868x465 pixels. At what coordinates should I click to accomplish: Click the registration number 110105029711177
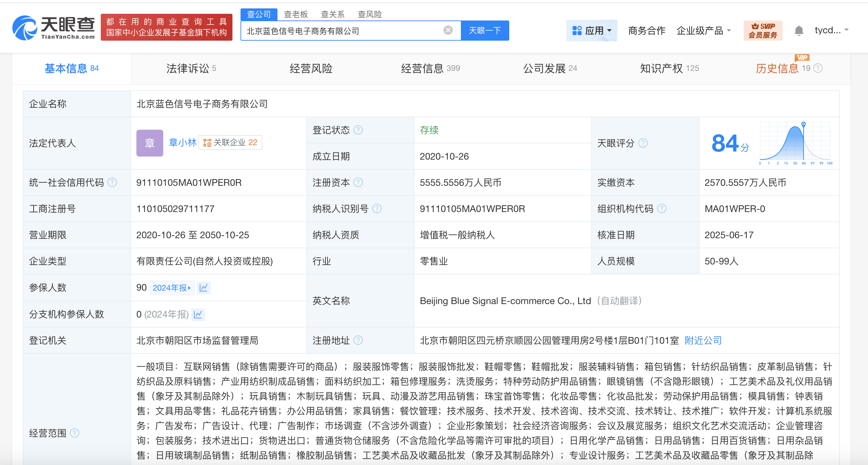(175, 209)
